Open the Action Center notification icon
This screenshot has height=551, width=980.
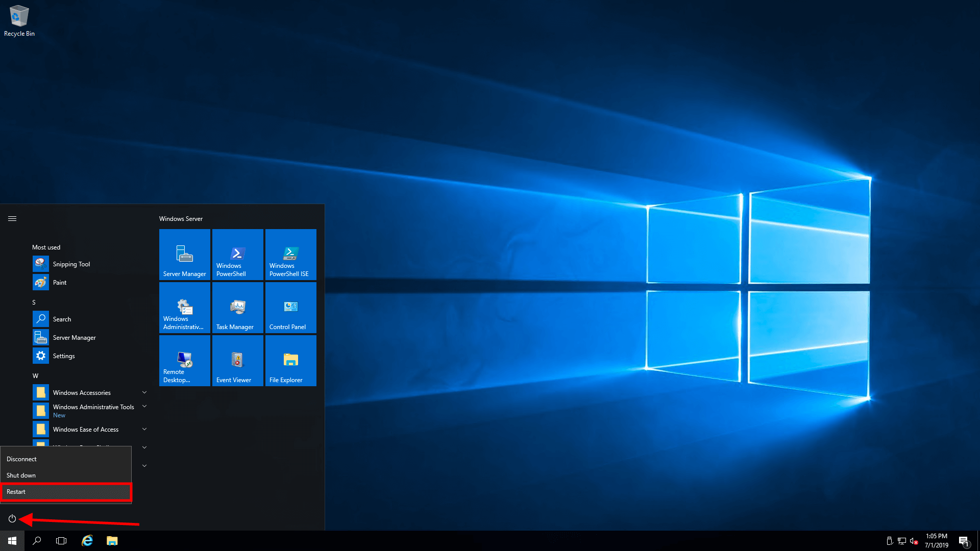pyautogui.click(x=964, y=541)
